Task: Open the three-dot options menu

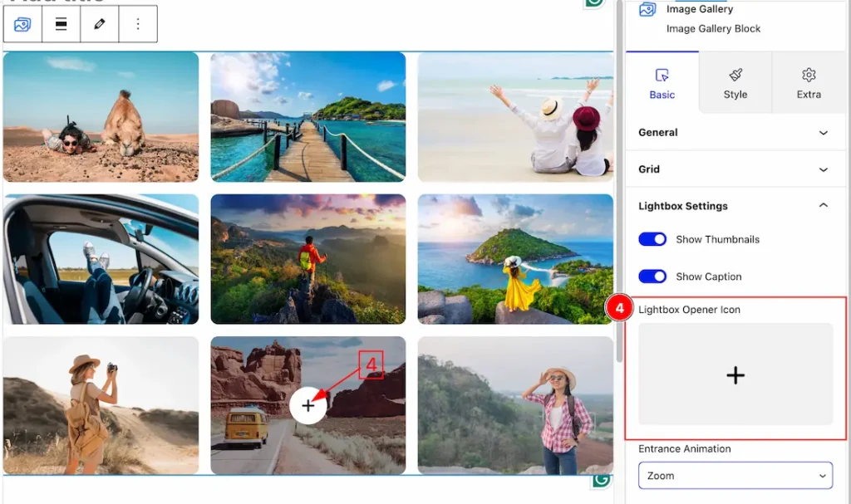Action: [x=138, y=24]
